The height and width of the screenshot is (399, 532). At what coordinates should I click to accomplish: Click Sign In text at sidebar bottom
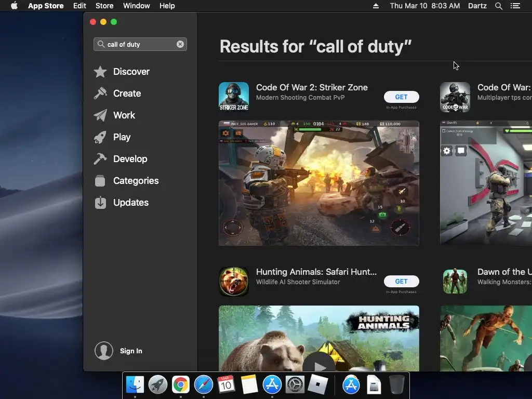coord(131,351)
